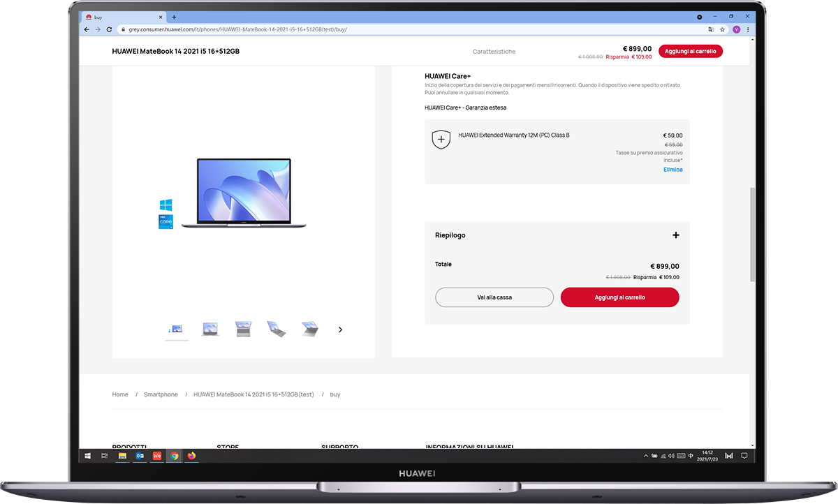The image size is (838, 504).
Task: Reload the page with the refresh icon
Action: 109,29
